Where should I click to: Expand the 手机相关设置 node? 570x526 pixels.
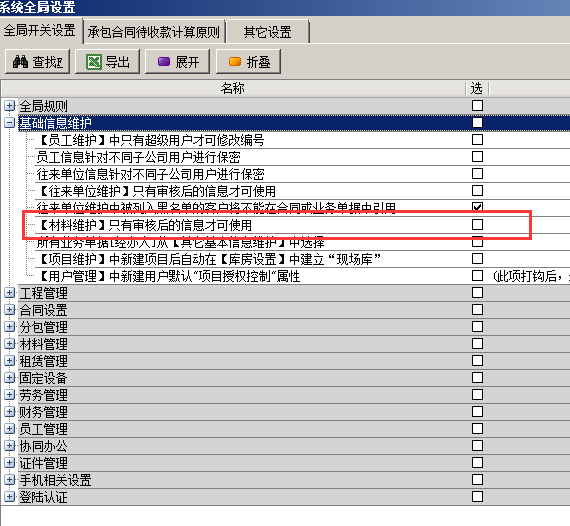[9, 479]
